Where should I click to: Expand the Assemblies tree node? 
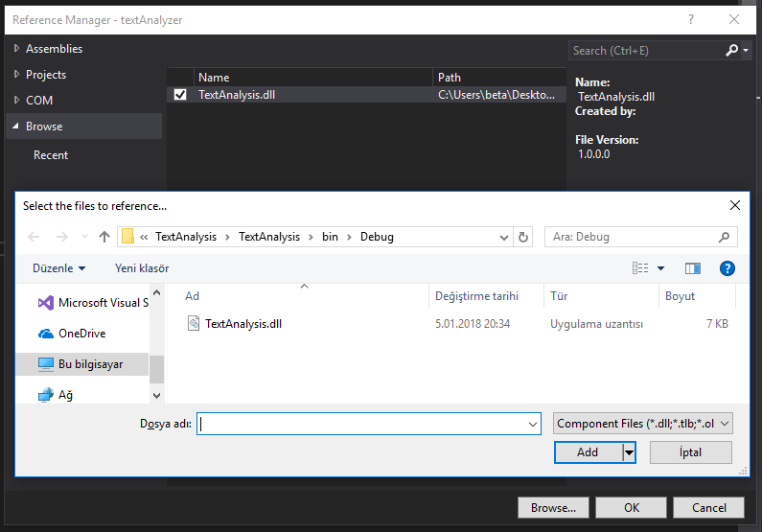coord(16,49)
